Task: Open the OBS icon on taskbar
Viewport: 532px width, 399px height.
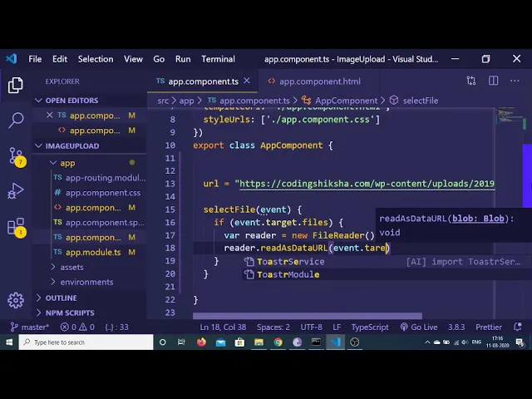Action: click(355, 342)
